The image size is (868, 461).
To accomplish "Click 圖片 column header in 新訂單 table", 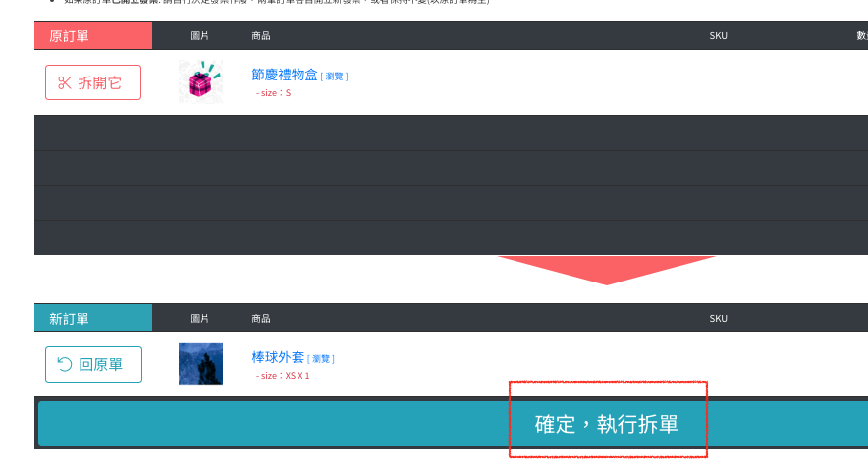I will click(x=199, y=319).
